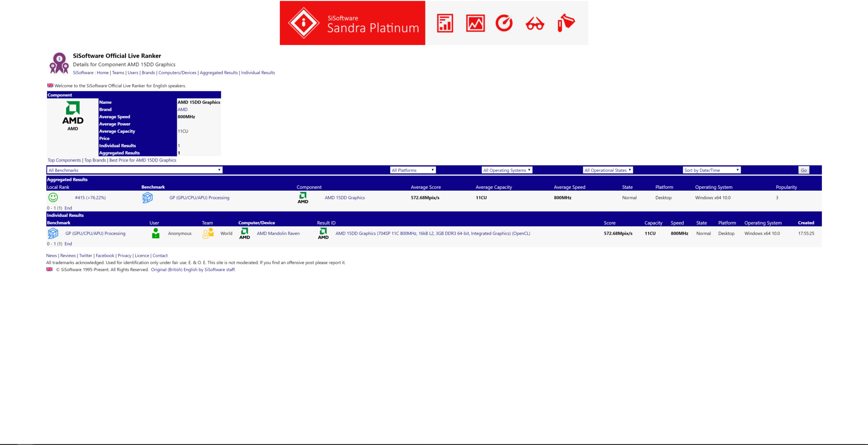Image resolution: width=868 pixels, height=445 pixels.
Task: Click the red glasses icon in header
Action: click(535, 24)
